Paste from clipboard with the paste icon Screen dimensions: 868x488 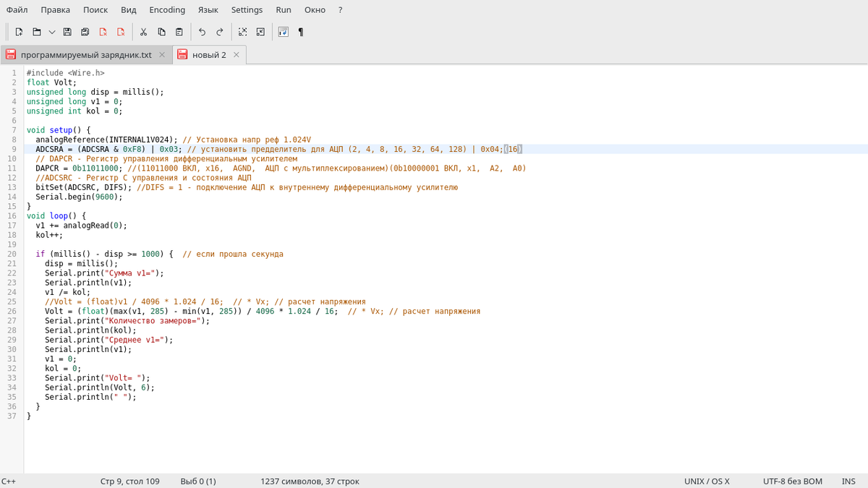point(179,32)
